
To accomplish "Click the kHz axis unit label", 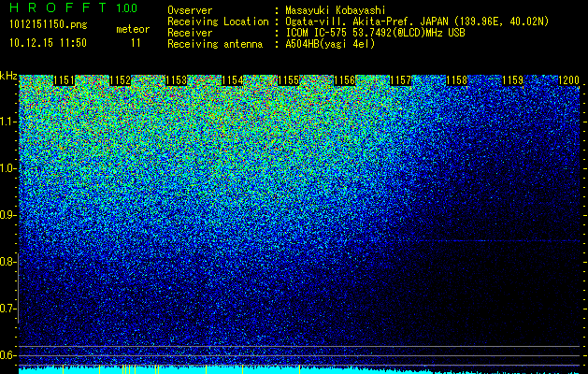I will [x=8, y=76].
